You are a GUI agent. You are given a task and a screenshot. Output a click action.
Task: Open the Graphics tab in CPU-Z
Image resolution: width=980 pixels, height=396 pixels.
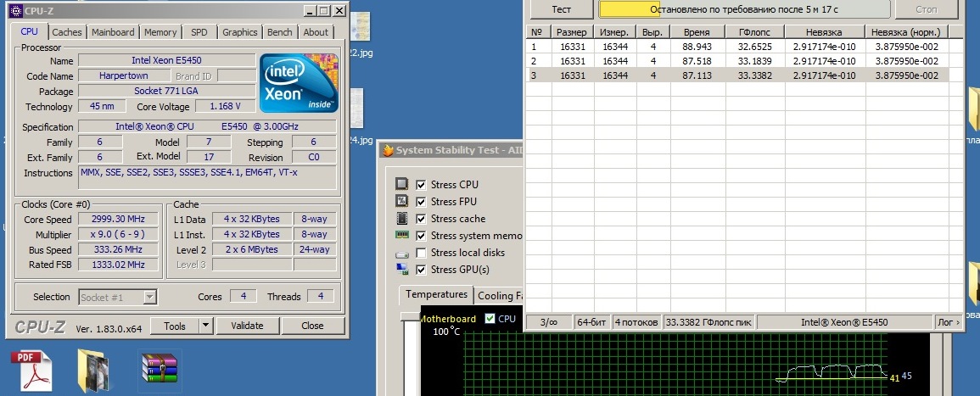[x=239, y=32]
